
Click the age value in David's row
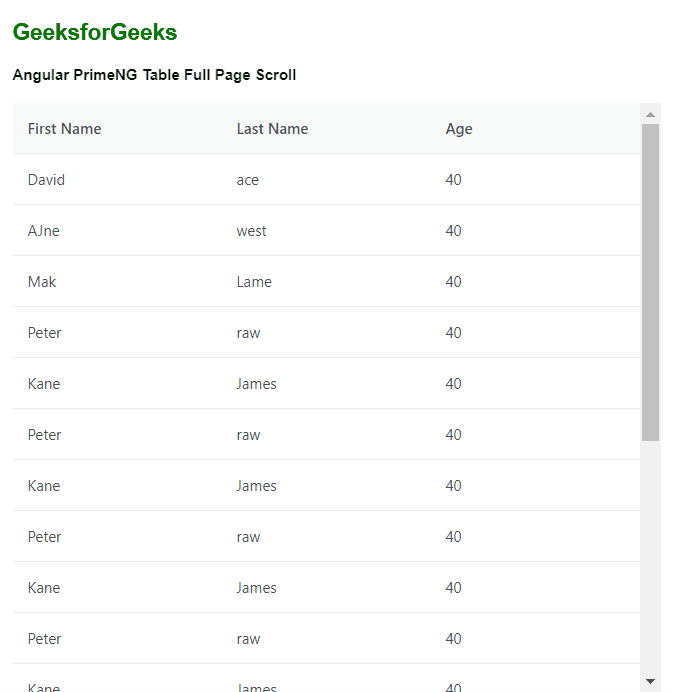click(x=454, y=180)
